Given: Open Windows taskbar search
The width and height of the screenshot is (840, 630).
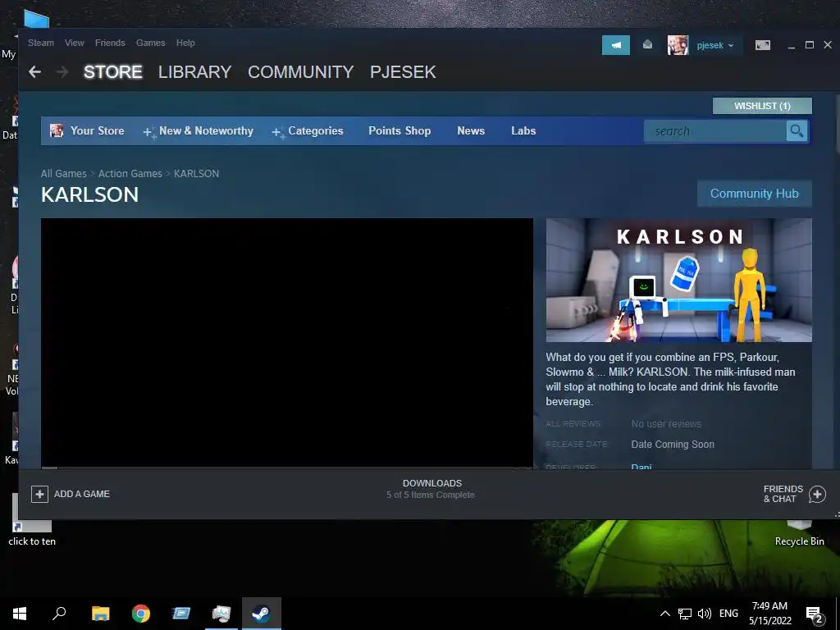Looking at the screenshot, I should tap(59, 614).
